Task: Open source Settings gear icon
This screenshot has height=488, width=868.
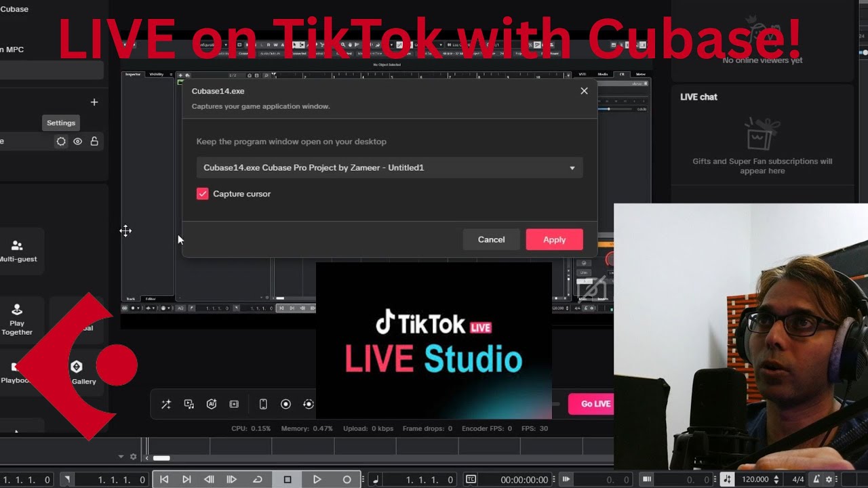Action: (x=61, y=141)
